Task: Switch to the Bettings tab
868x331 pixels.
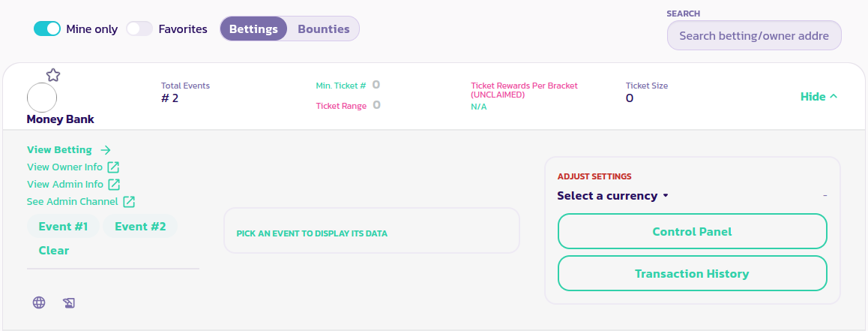Action: pos(253,29)
